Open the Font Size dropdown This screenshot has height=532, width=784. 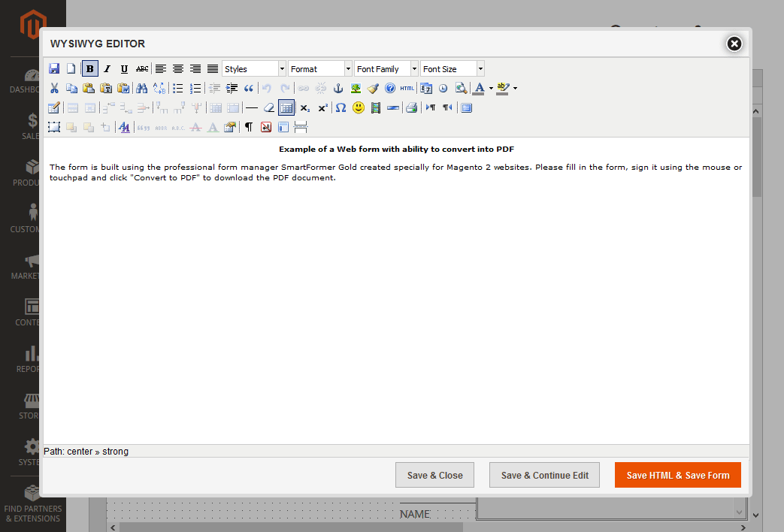tap(452, 68)
